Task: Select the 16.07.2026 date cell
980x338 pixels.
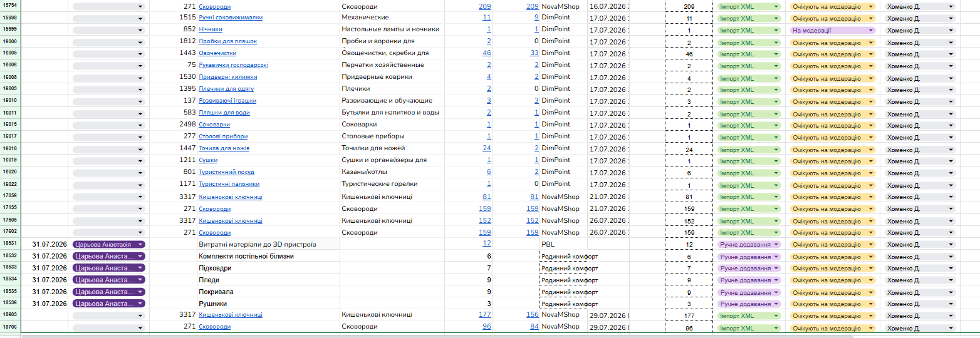Action: pos(608,6)
